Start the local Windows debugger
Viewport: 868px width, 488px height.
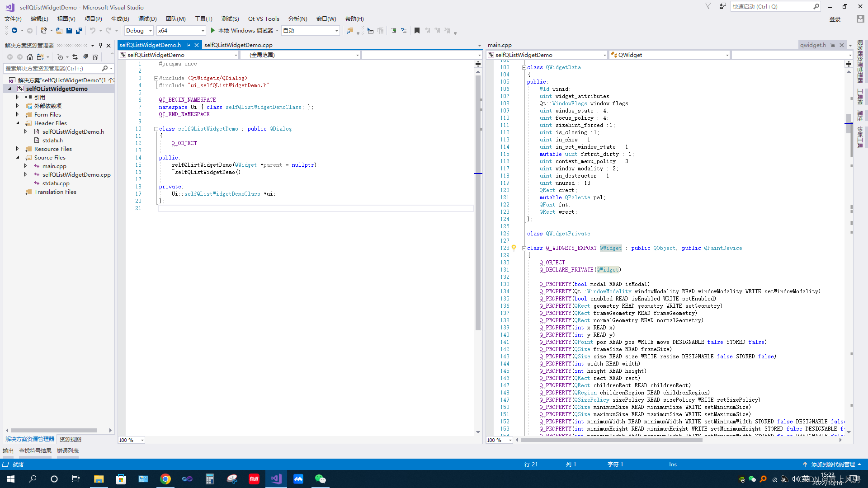(x=245, y=30)
